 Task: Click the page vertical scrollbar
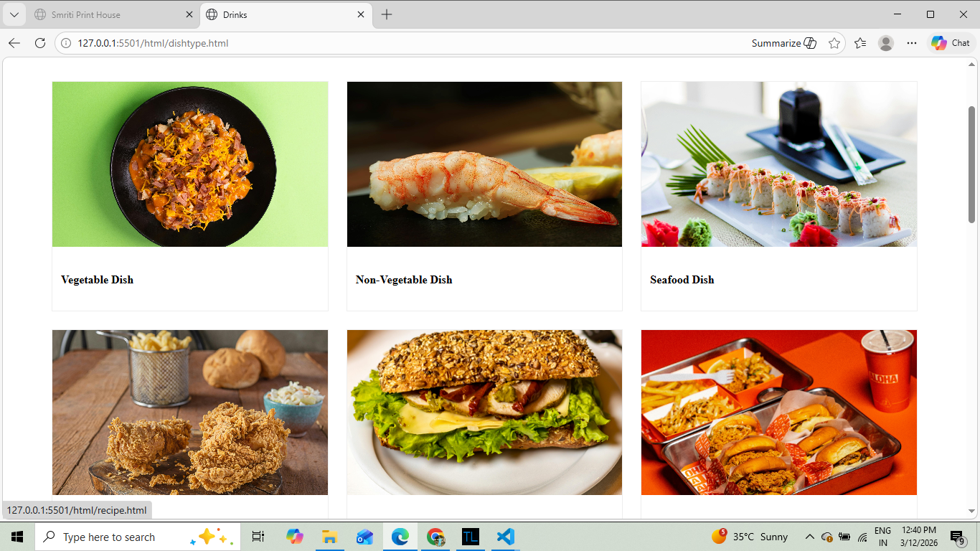[x=972, y=165]
